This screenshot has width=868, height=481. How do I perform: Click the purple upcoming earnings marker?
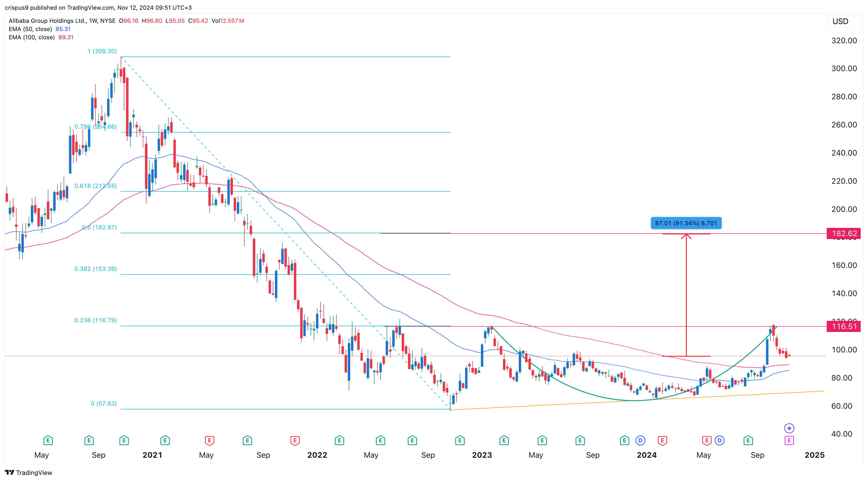click(x=789, y=440)
